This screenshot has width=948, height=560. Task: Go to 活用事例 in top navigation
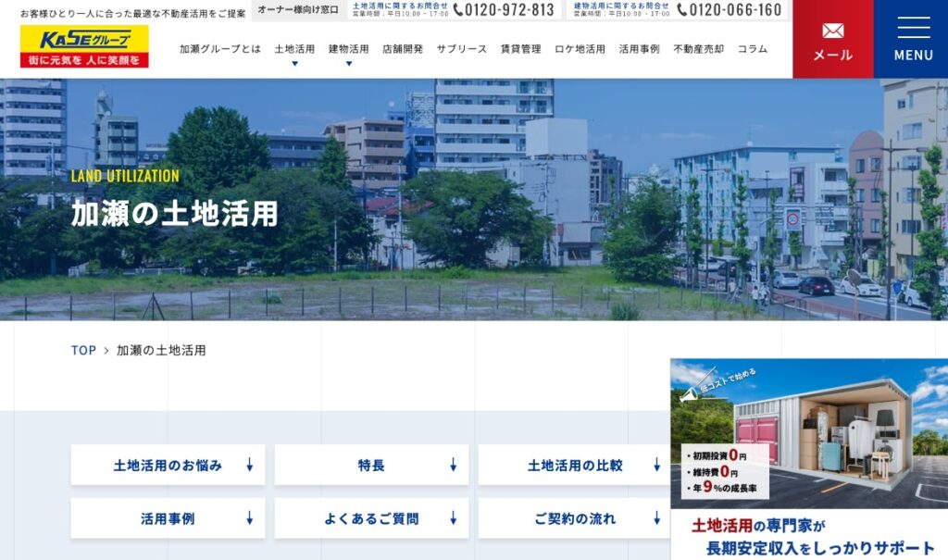(x=639, y=49)
